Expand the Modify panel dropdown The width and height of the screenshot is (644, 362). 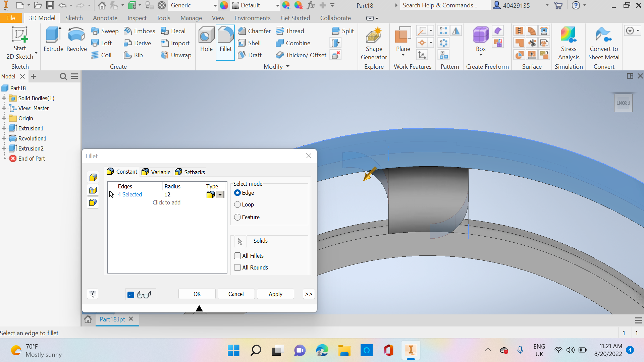tap(287, 66)
